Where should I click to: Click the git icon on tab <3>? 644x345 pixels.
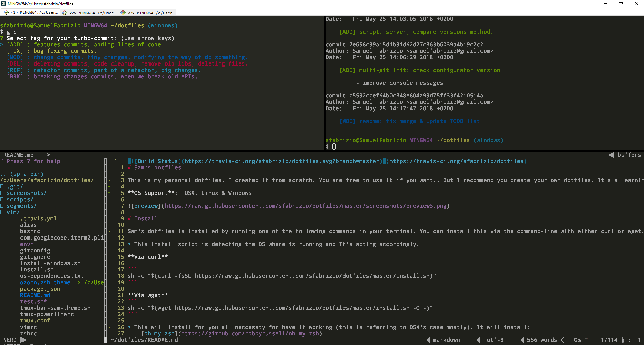[123, 12]
